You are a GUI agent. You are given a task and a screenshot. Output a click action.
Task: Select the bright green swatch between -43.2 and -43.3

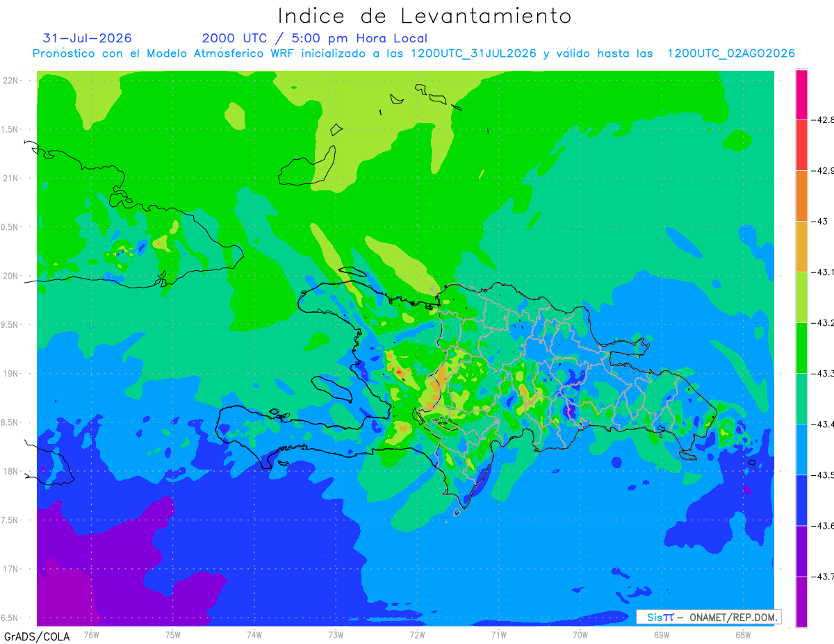801,348
